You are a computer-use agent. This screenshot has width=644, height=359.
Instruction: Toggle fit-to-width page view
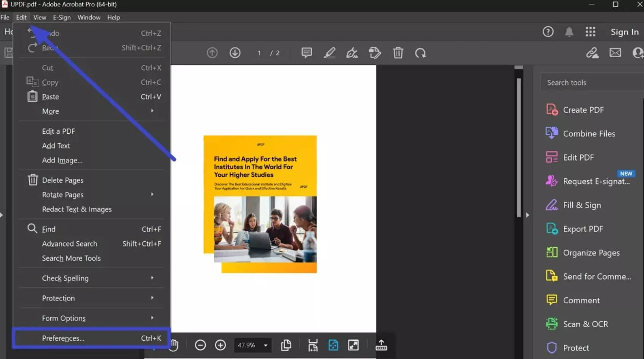pos(313,345)
